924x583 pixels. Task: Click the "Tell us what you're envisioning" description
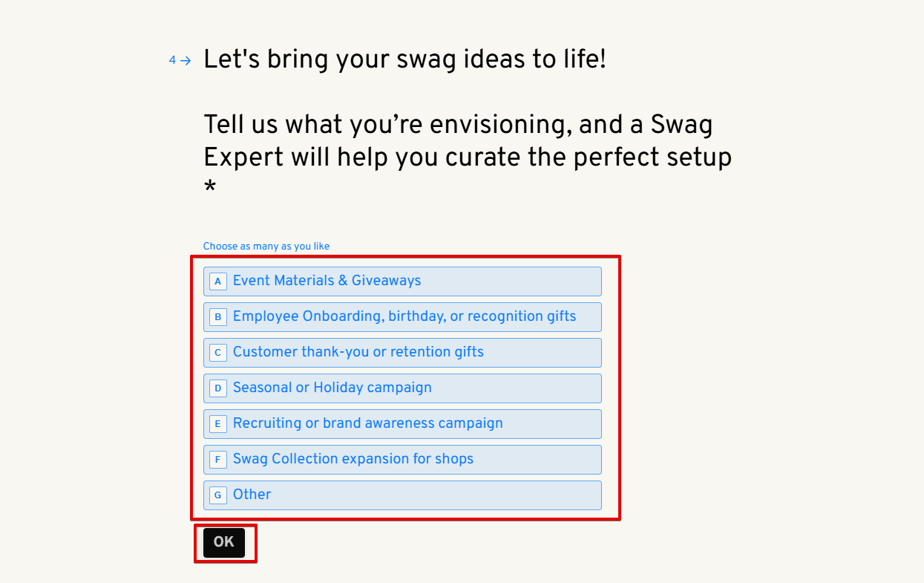(x=468, y=140)
